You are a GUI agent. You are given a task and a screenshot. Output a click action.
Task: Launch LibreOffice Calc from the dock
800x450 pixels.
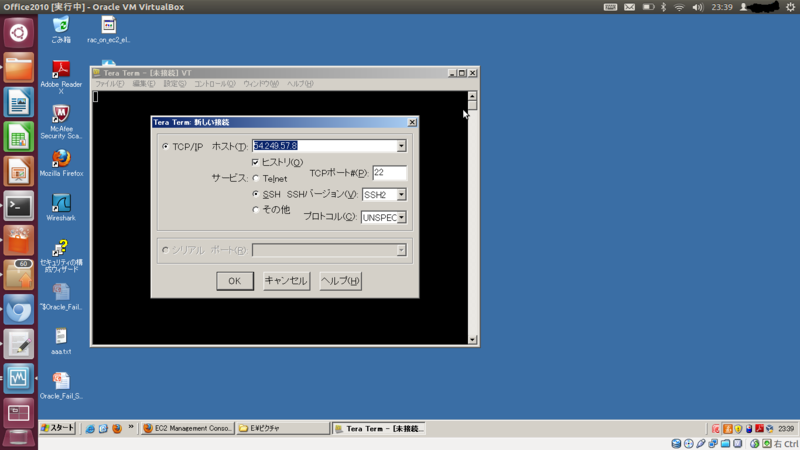18,137
